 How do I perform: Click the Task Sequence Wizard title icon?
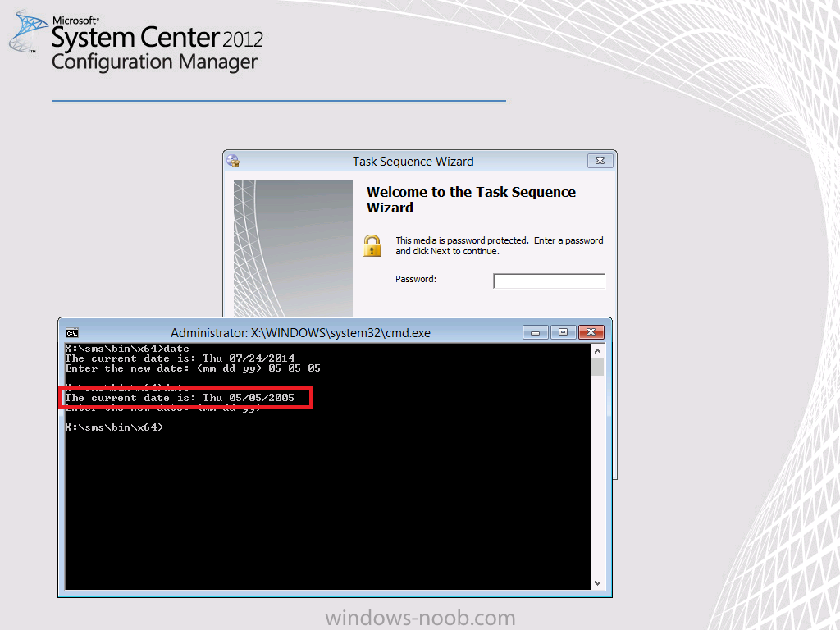pyautogui.click(x=232, y=161)
